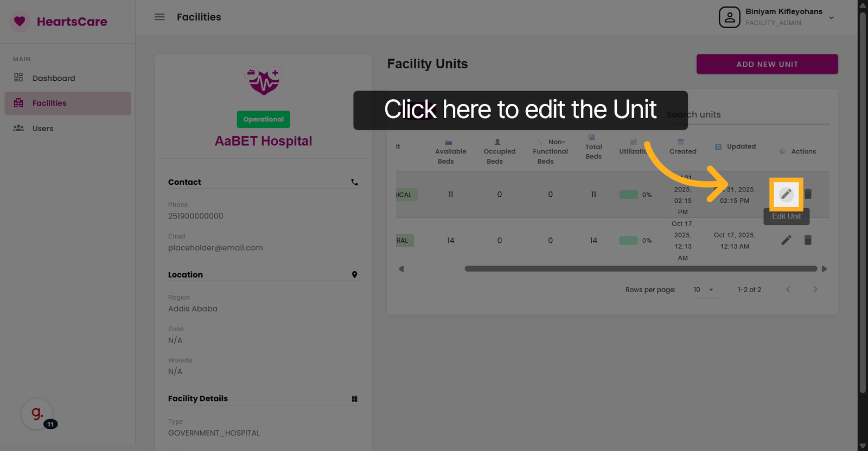868x451 pixels.
Task: Click the floating g. help widget badge
Action: 37,414
